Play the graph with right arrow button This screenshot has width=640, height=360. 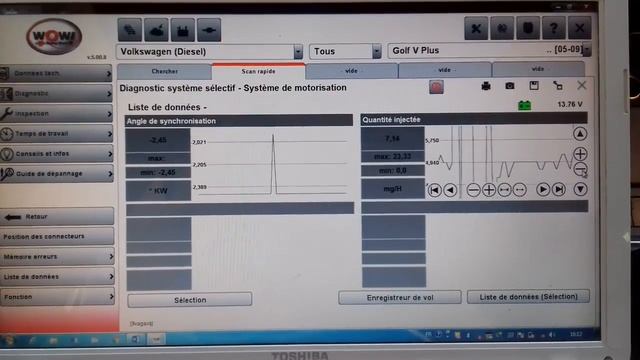pos(543,189)
